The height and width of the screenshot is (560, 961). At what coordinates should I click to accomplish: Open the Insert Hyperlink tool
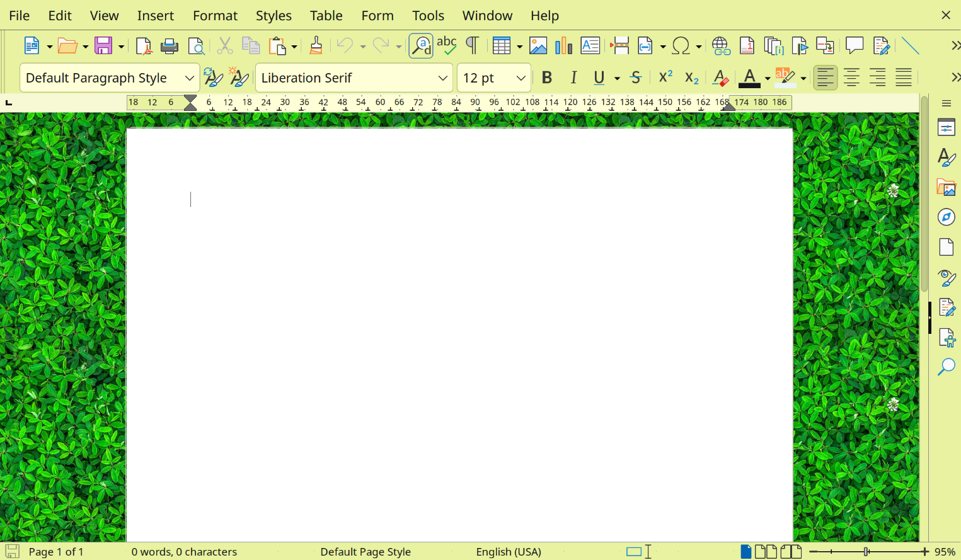click(x=720, y=45)
